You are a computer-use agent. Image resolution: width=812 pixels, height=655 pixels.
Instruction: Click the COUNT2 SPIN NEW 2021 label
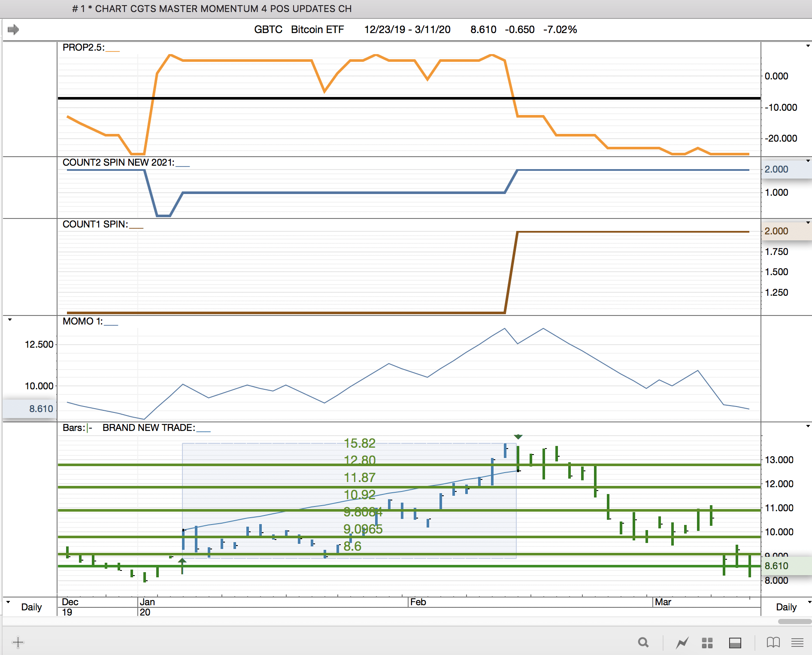[118, 163]
